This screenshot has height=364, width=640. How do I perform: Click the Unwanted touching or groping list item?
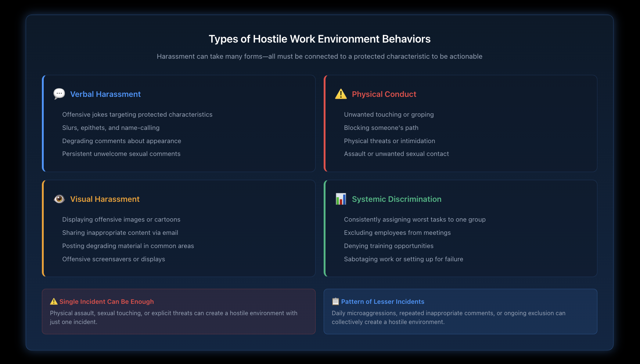click(x=389, y=114)
